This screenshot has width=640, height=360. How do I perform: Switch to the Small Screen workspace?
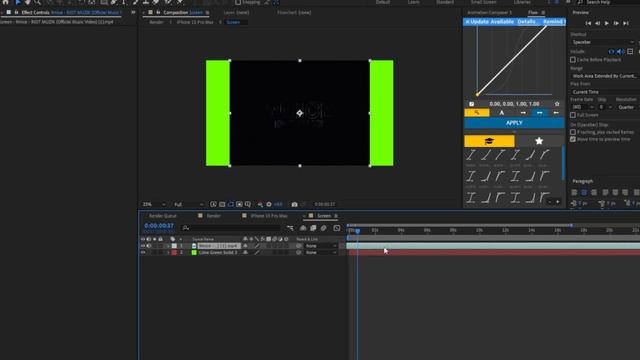(483, 2)
